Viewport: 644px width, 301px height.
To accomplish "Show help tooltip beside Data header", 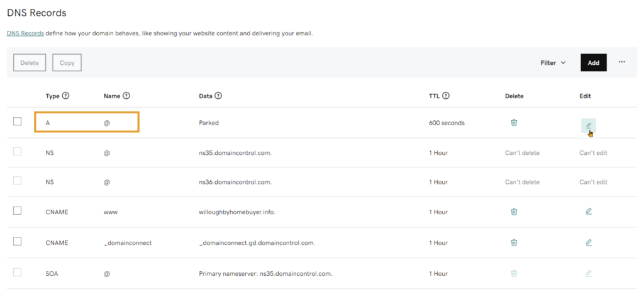I will point(218,96).
